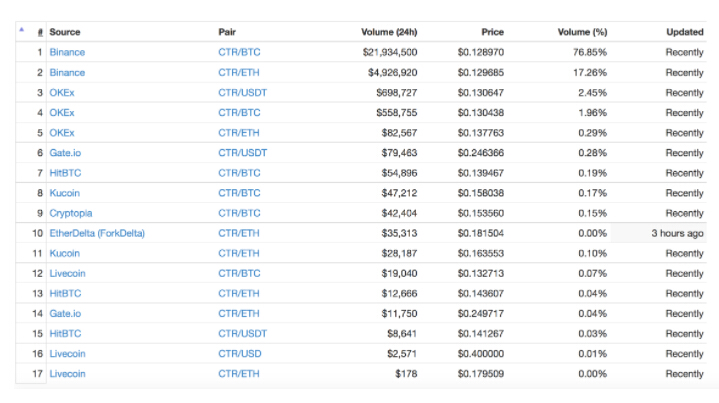Sort by Updated column header
Screen dimensions: 719x403
[x=684, y=32]
